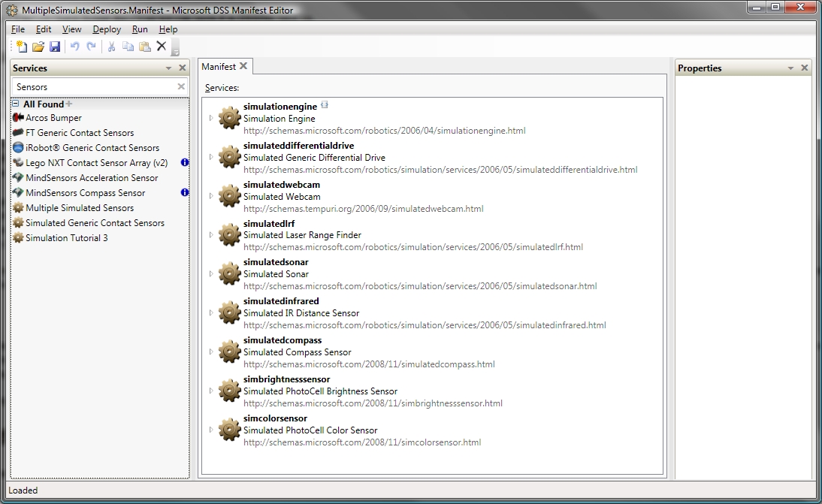Click the simcolorsensor gear icon

point(229,430)
